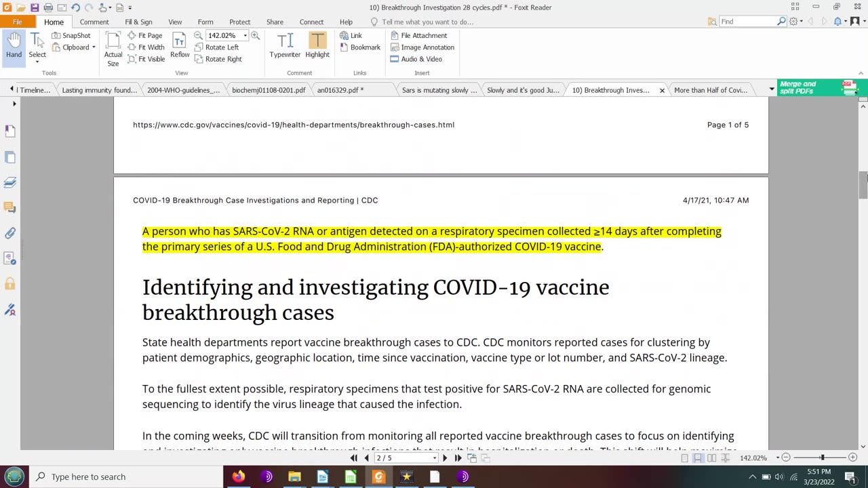
Task: Undo the last action
Action: tap(75, 7)
